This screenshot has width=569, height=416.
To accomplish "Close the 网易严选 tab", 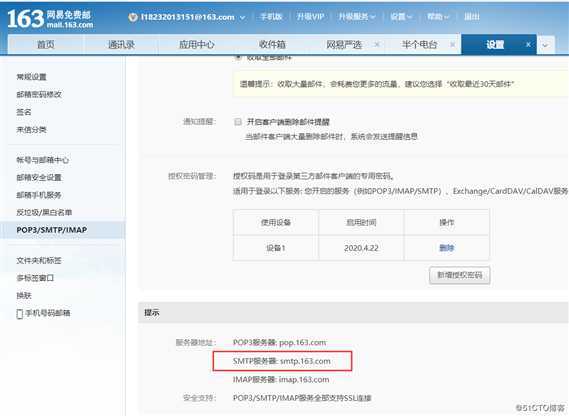I will click(377, 44).
